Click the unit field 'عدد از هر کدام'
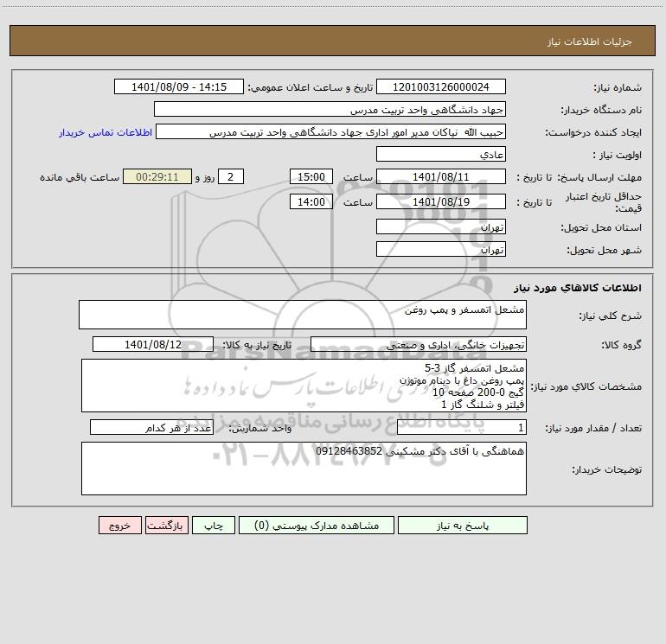The image size is (666, 644). pyautogui.click(x=151, y=427)
